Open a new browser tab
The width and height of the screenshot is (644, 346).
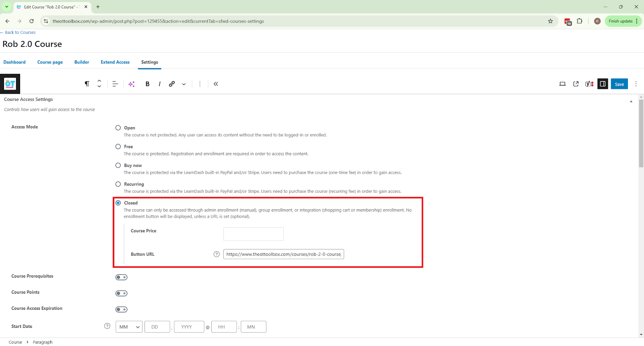click(x=98, y=6)
